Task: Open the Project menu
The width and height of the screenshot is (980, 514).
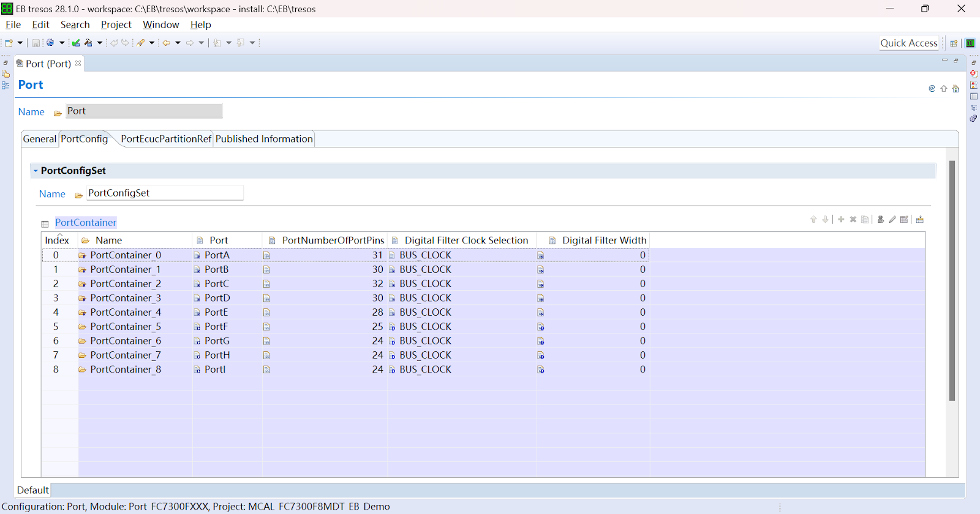Action: [x=116, y=24]
